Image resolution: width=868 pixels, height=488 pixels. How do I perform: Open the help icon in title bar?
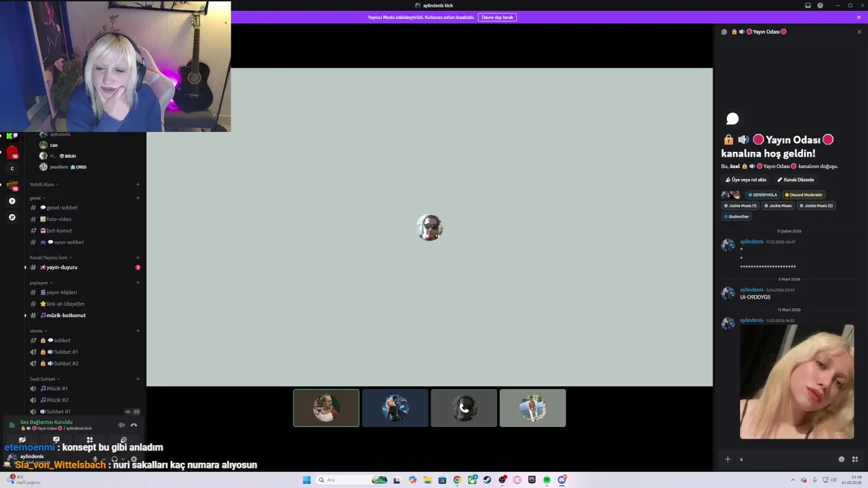click(x=820, y=5)
